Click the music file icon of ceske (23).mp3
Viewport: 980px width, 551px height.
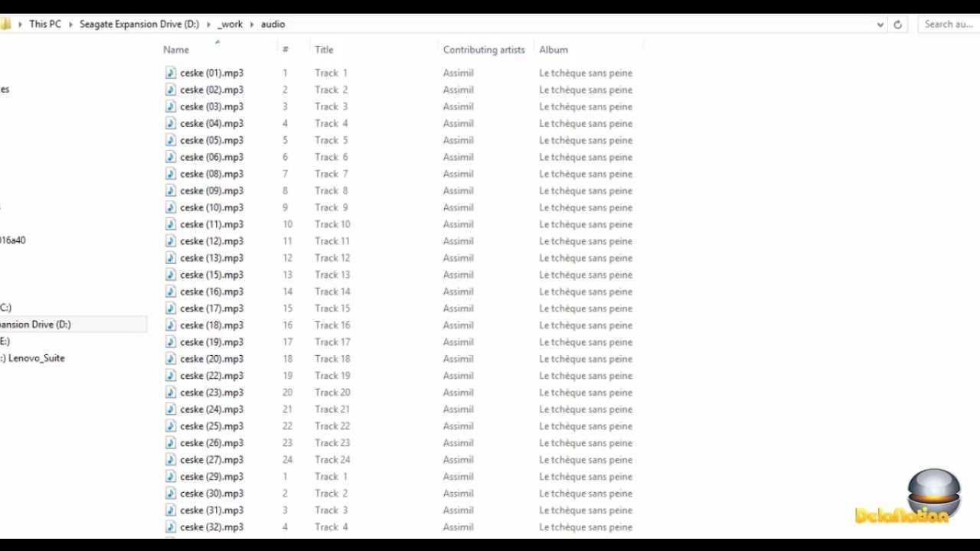(171, 393)
